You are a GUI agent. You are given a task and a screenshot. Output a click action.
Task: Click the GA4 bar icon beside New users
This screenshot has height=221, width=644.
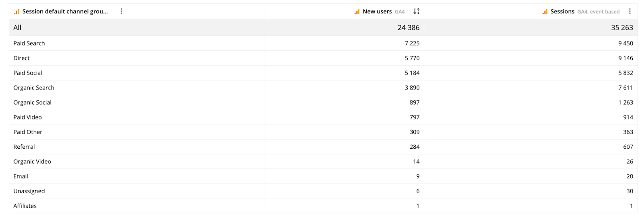point(357,12)
